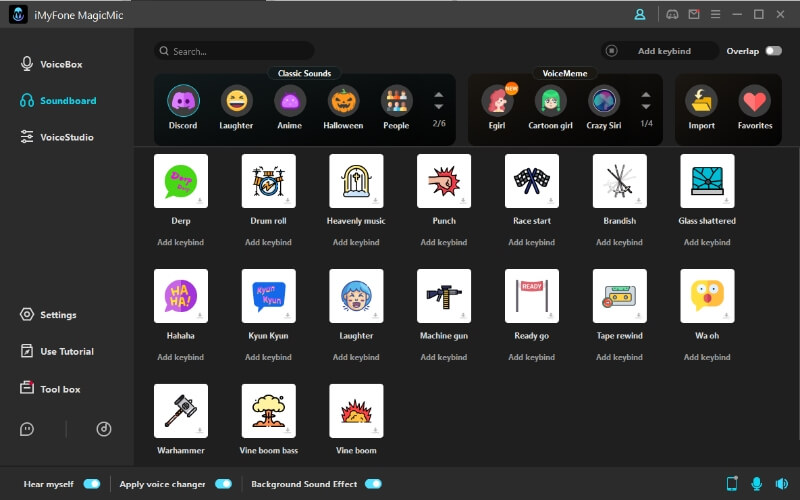800x500 pixels.
Task: Click the Search sounds field
Action: [234, 51]
